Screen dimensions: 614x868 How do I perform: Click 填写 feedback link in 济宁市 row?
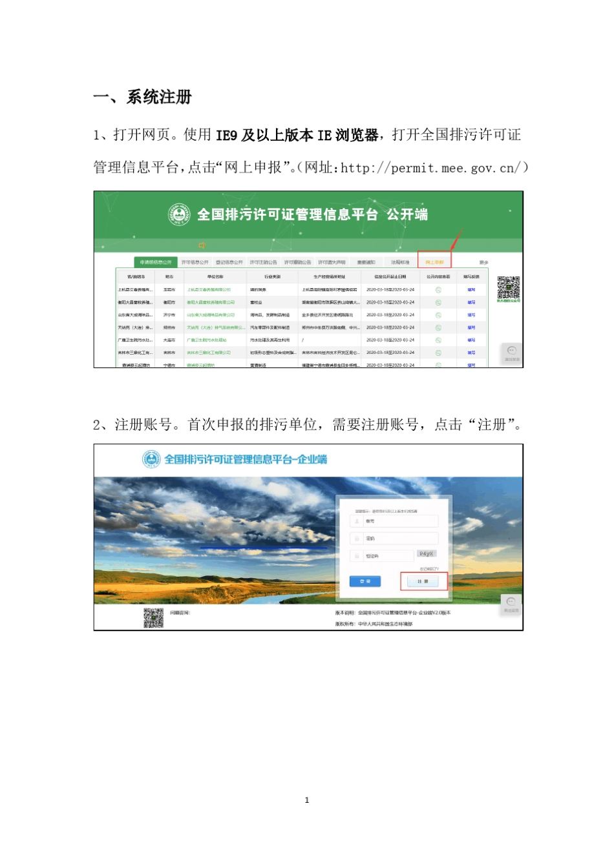(x=471, y=315)
